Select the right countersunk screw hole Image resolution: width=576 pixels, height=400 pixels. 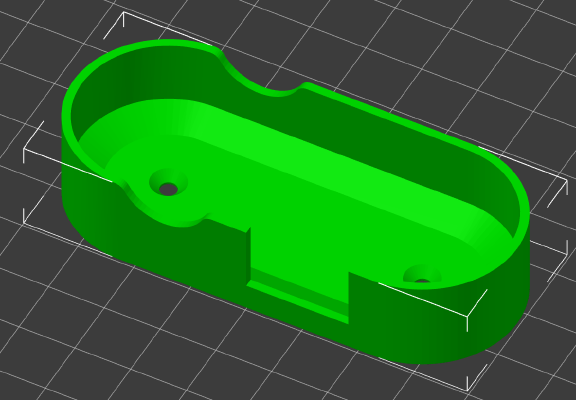click(422, 274)
